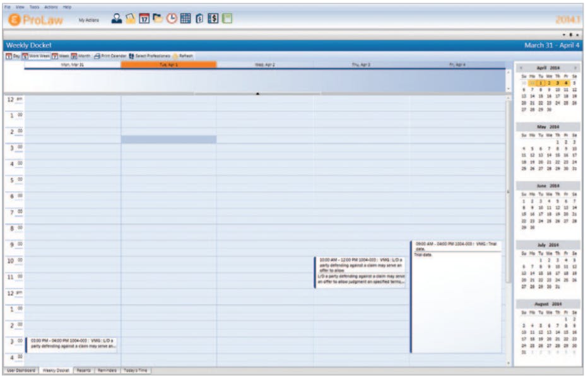Click the ProLaw logo
Viewport: 588px width, 379px height.
pyautogui.click(x=35, y=20)
